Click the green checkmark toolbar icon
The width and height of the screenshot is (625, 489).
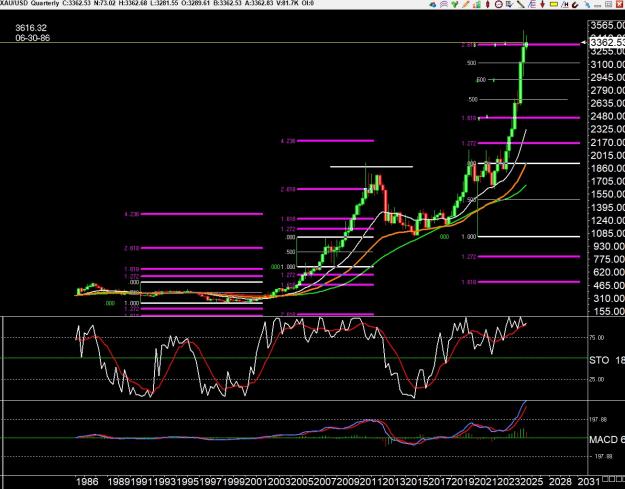(454, 4)
